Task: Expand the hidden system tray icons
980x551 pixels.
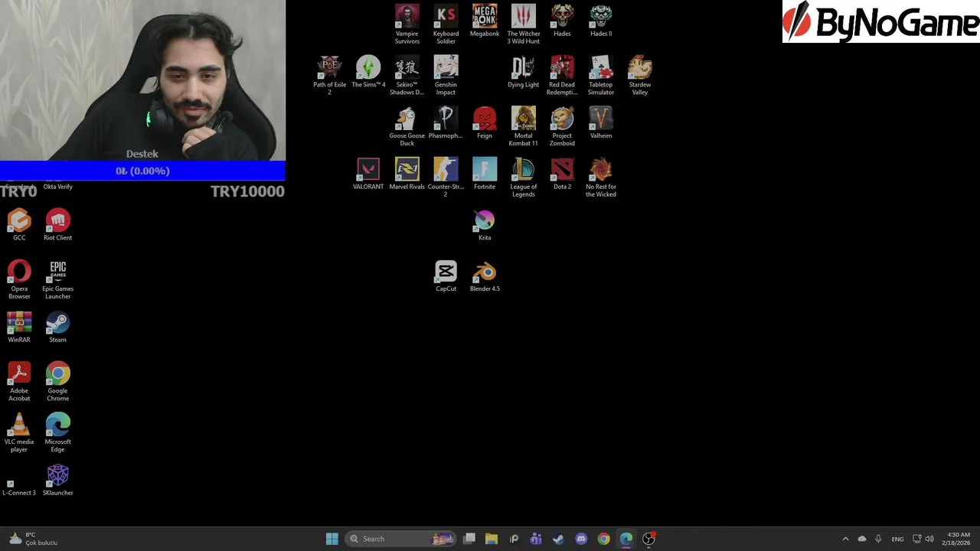Action: (845, 539)
